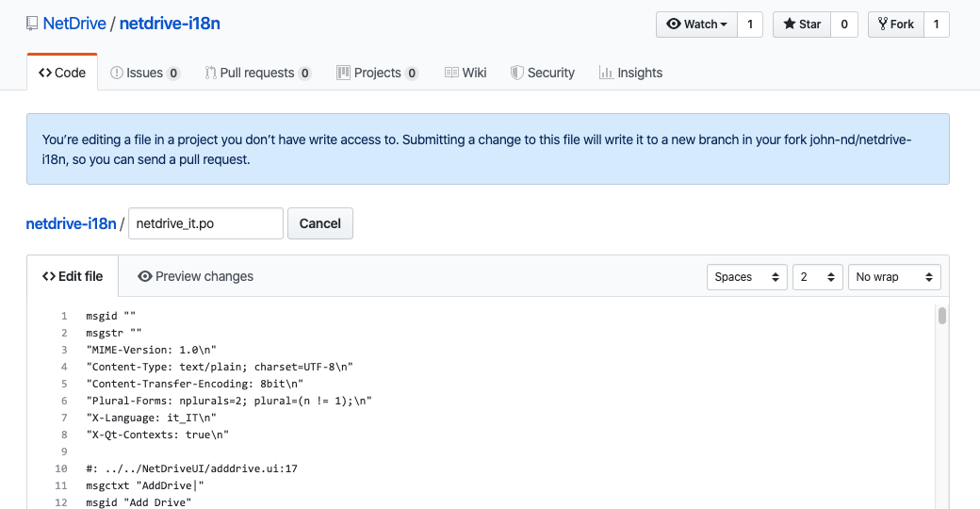Open the No wrap line mode dropdown
Screen dimensions: 980x509
[x=894, y=277]
